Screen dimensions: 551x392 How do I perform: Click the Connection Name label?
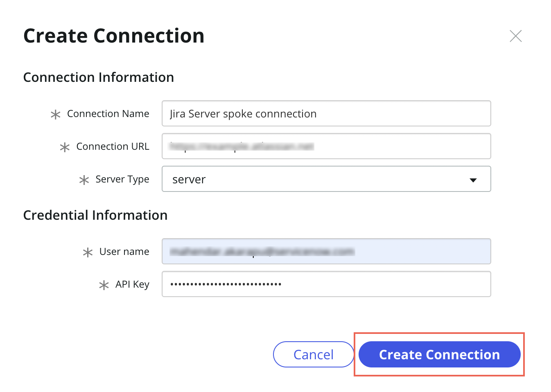[x=108, y=114]
